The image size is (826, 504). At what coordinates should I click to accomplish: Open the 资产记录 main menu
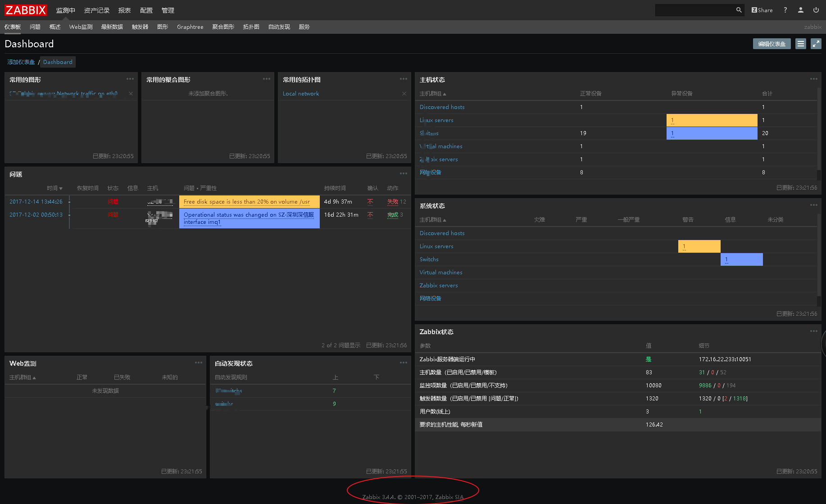97,10
